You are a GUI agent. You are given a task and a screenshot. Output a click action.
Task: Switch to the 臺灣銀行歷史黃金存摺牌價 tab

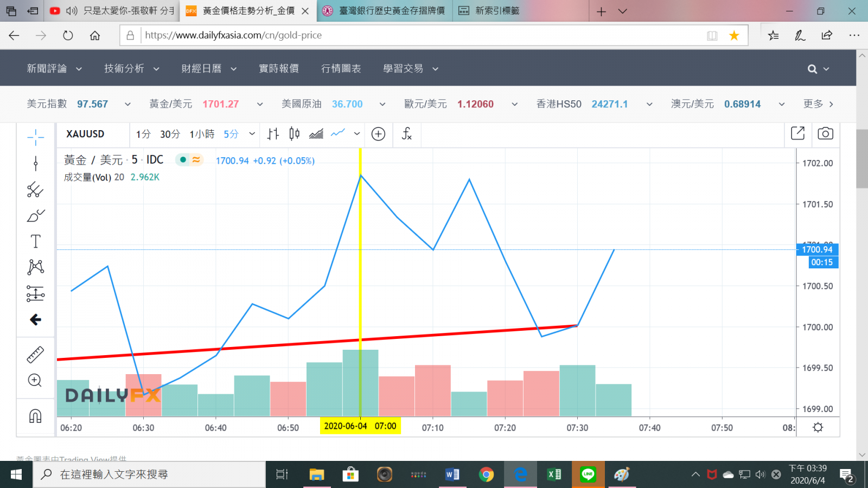point(385,11)
